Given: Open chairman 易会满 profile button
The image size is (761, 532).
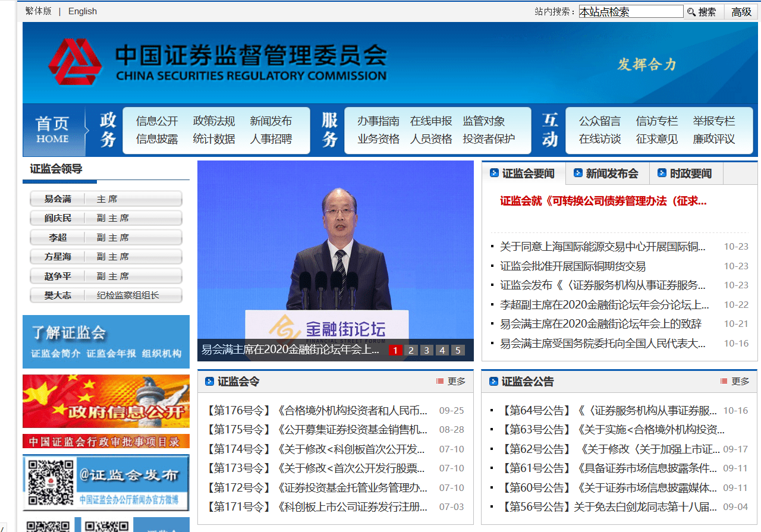Looking at the screenshot, I should click(x=106, y=199).
